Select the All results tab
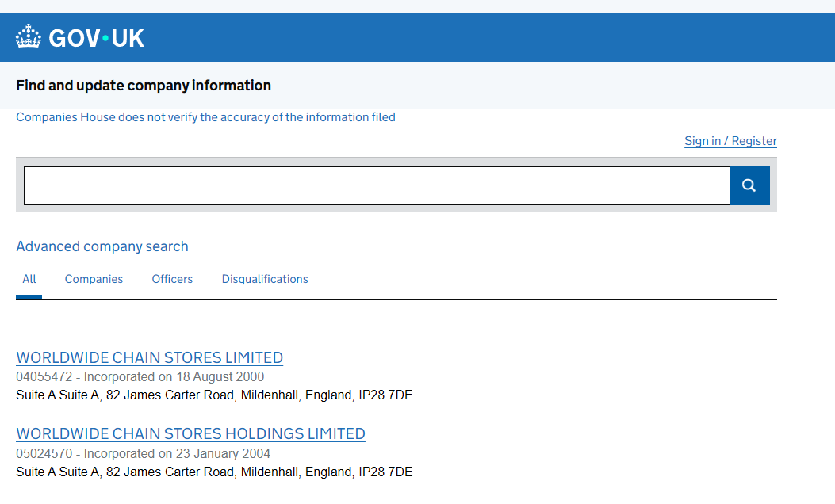The image size is (835, 504). tap(29, 279)
